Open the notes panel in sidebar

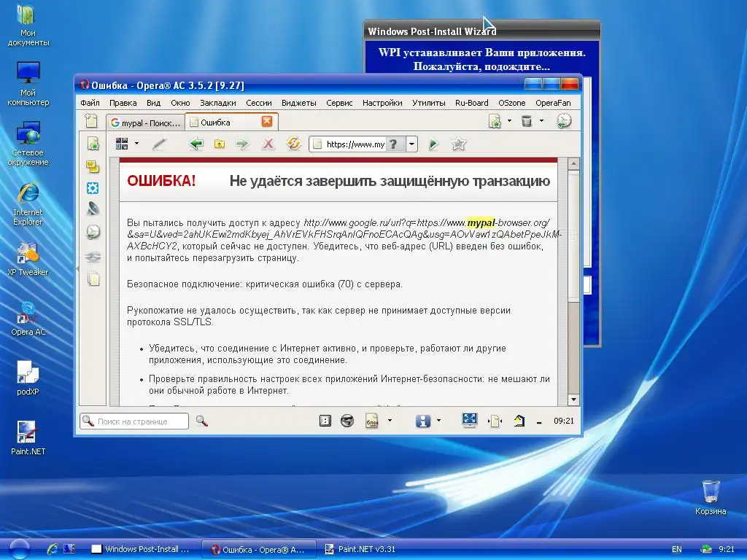coord(93,167)
